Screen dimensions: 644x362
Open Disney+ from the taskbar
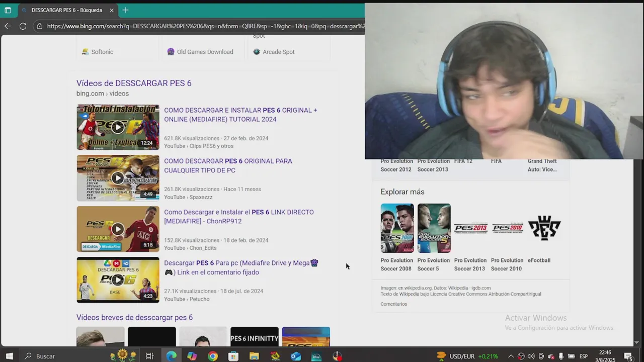pos(316,356)
